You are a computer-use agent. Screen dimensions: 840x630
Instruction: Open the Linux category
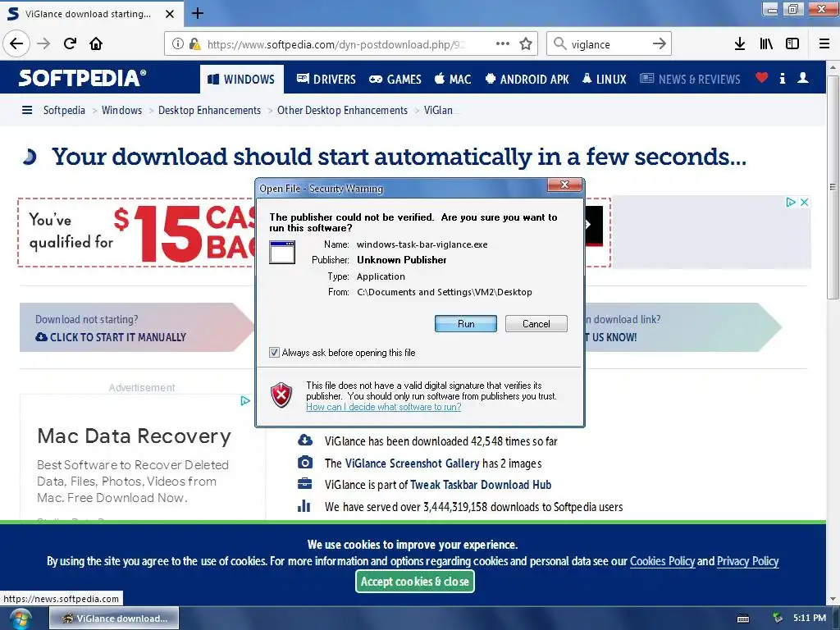[604, 80]
